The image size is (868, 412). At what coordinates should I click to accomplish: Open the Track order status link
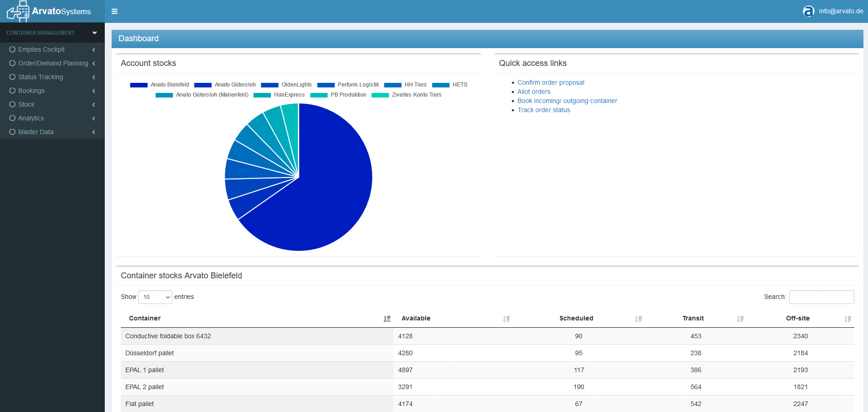pyautogui.click(x=544, y=110)
